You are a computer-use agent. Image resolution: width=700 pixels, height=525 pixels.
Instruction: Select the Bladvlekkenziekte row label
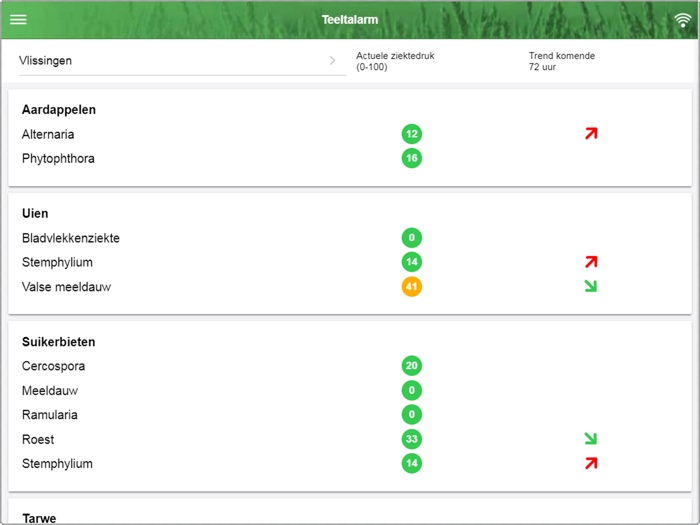(x=71, y=238)
